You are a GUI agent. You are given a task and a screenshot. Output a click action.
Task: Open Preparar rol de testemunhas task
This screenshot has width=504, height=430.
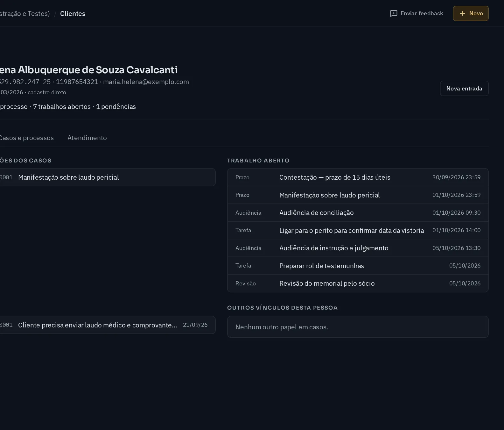tap(358, 266)
